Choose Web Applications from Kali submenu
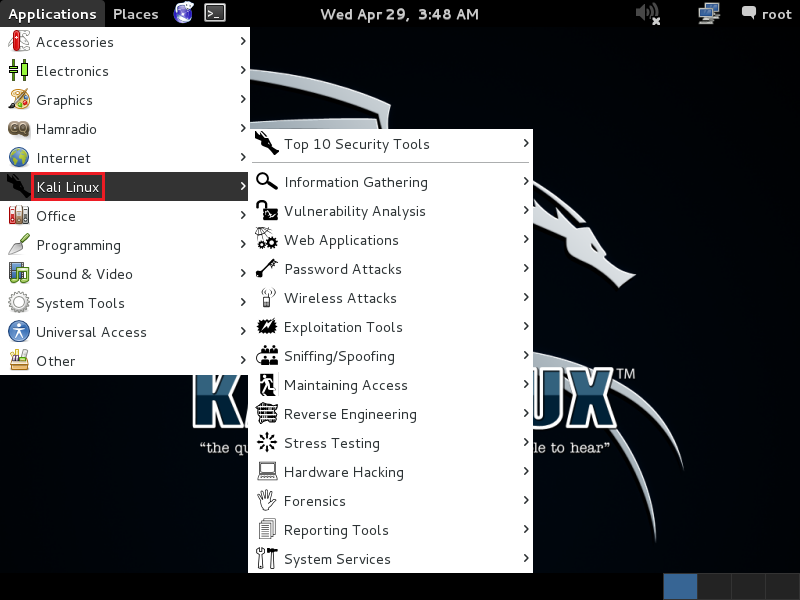 coord(341,240)
